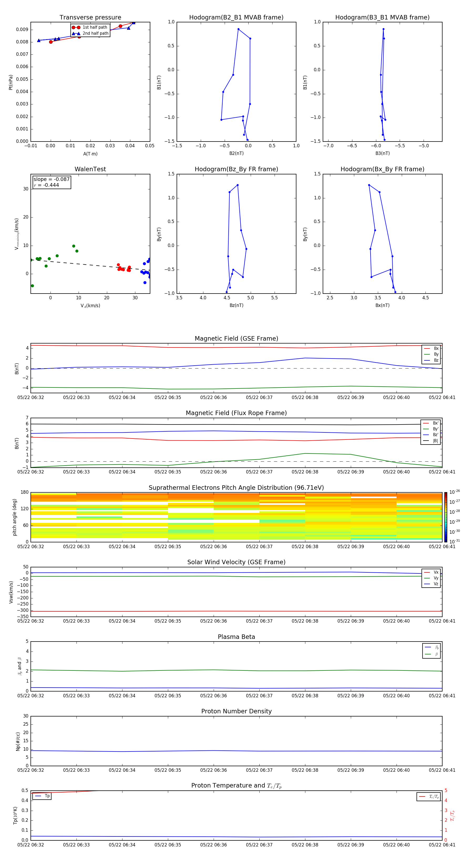Click the Pt(nPa) y-axis label
473x868 pixels.
(x=11, y=82)
